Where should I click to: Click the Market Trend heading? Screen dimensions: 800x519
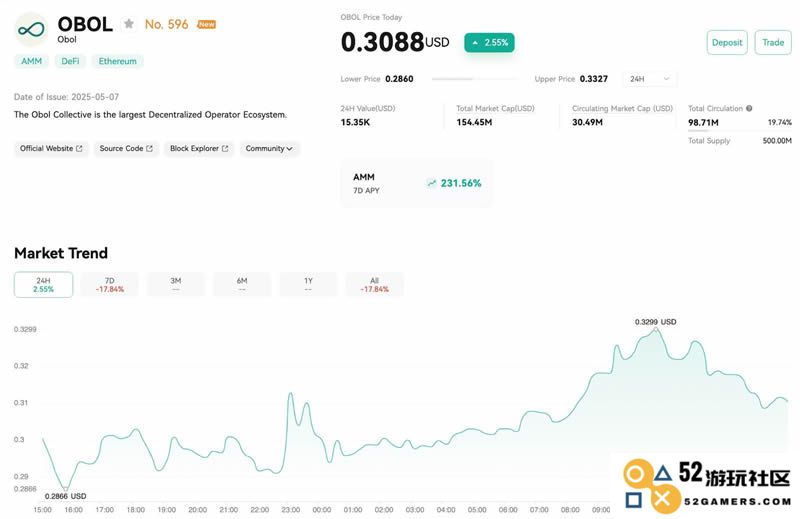click(61, 253)
